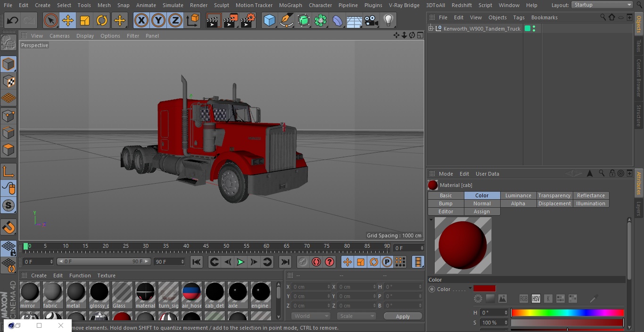
Task: Toggle Z axis lock
Action: coord(175,20)
